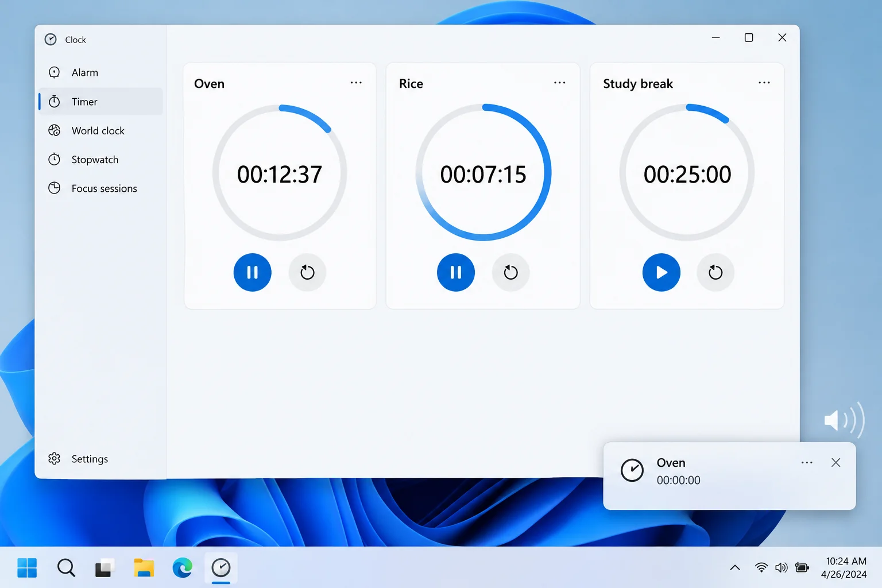The height and width of the screenshot is (588, 882).
Task: Reset the Rice timer
Action: pos(510,272)
